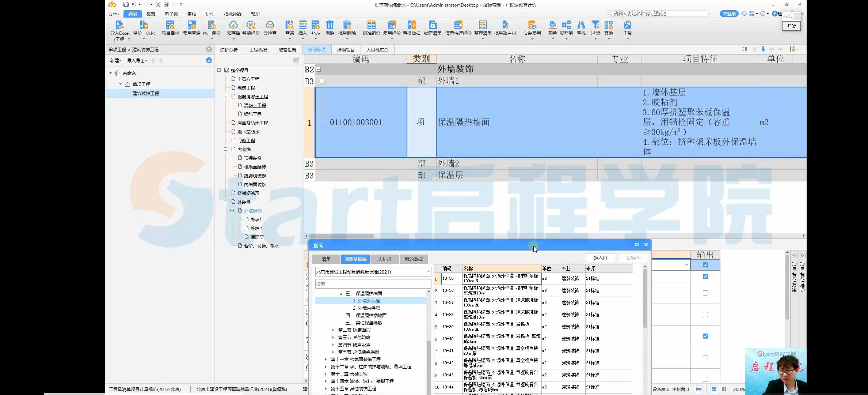This screenshot has width=868, height=395.
Task: Open the 标准组价 standard pricing tool
Action: click(371, 28)
